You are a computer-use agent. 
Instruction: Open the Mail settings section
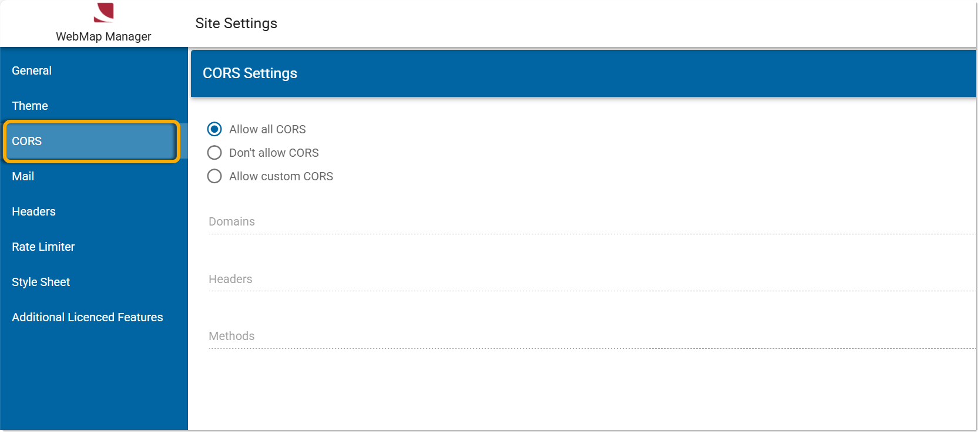click(x=94, y=176)
